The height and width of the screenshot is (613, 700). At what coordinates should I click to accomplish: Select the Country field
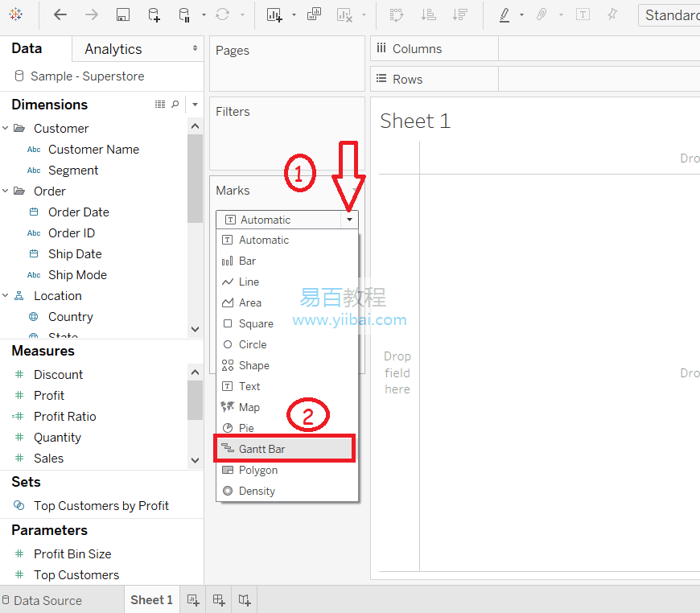pos(71,316)
